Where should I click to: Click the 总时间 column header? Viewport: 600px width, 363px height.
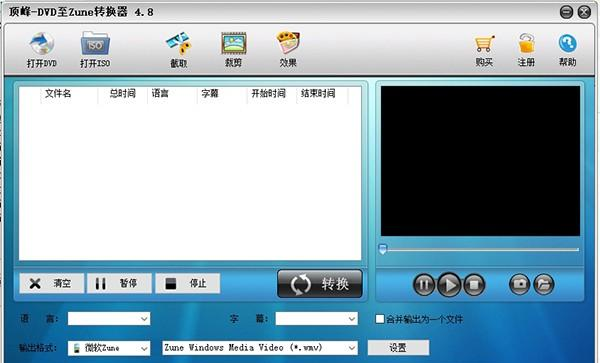(122, 94)
